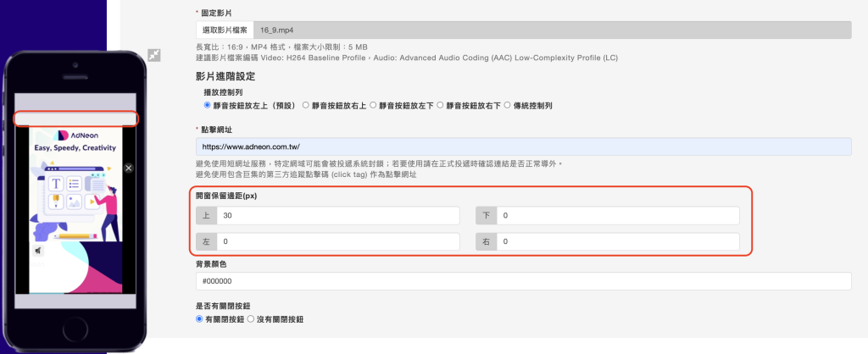Select 有關閉按鈕 radio option
Screen dimensions: 868x354
199,319
